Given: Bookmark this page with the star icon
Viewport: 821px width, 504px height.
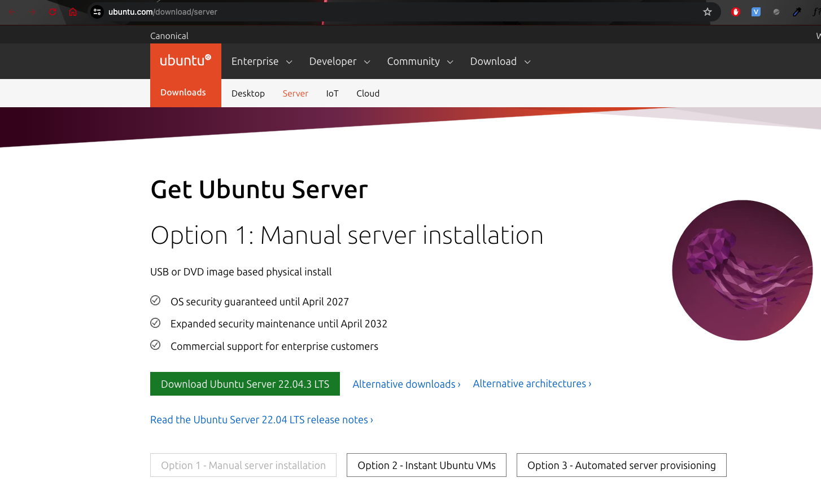Looking at the screenshot, I should pos(708,12).
